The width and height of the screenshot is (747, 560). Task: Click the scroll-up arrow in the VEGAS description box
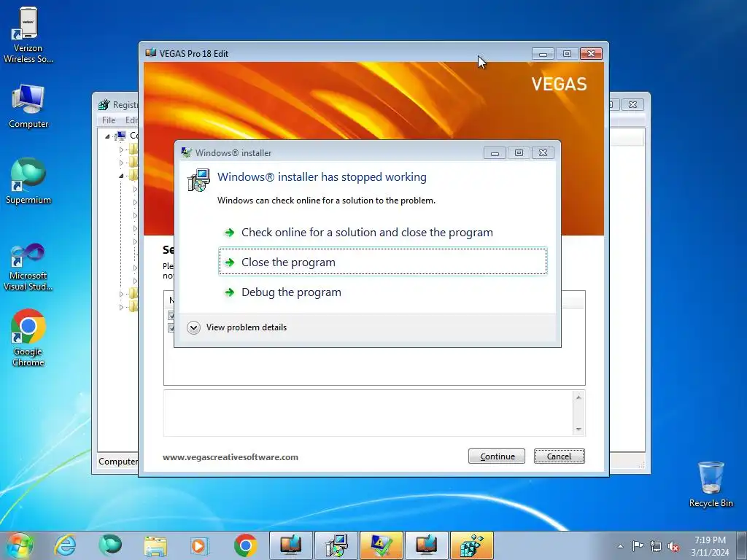point(578,397)
